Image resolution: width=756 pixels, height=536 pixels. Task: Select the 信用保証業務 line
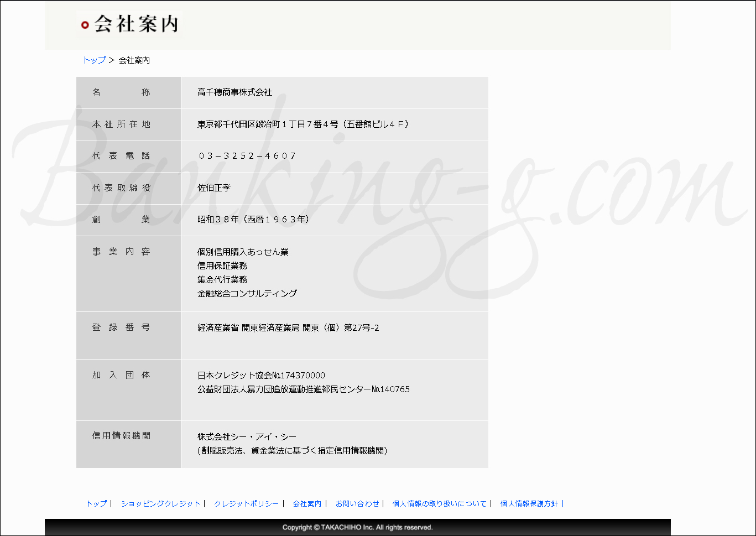(222, 266)
